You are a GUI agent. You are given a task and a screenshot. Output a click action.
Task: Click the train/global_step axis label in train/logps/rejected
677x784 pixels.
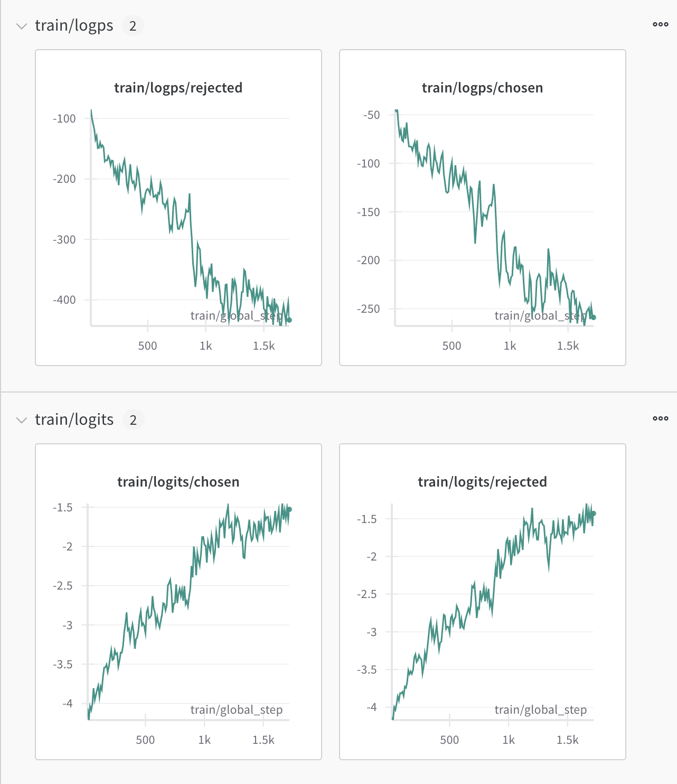click(x=236, y=316)
